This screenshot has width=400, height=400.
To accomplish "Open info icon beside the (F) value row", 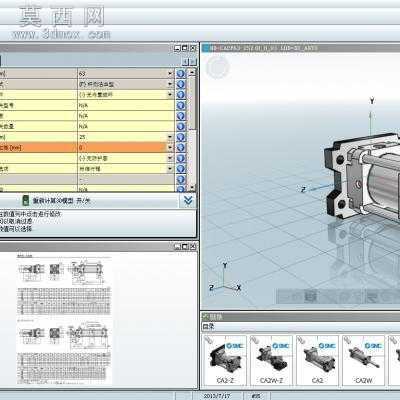I will (x=181, y=84).
